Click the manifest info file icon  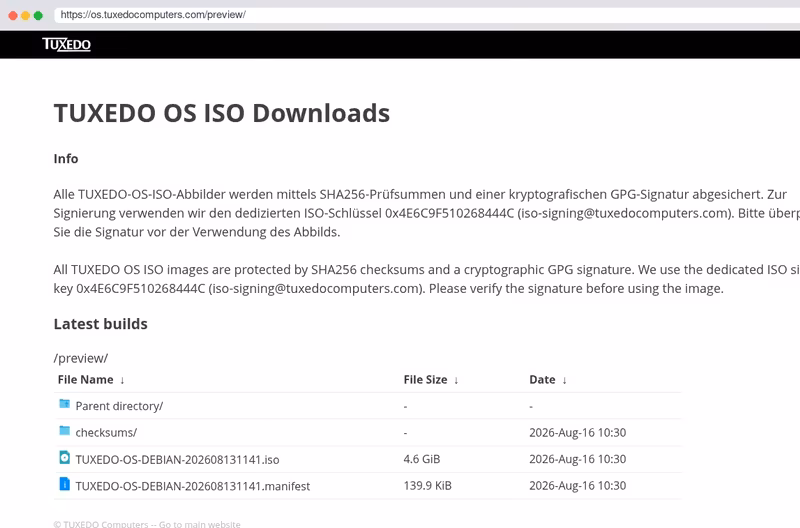[x=64, y=484]
